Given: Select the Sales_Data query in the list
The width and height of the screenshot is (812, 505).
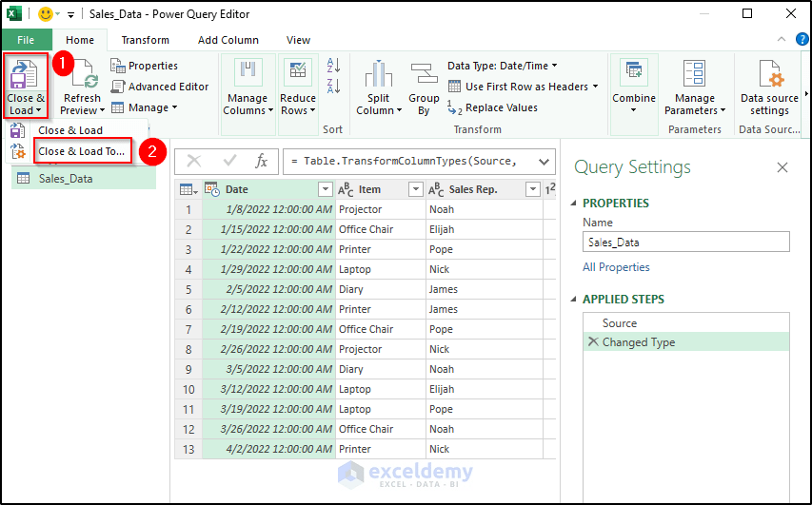Looking at the screenshot, I should click(84, 179).
